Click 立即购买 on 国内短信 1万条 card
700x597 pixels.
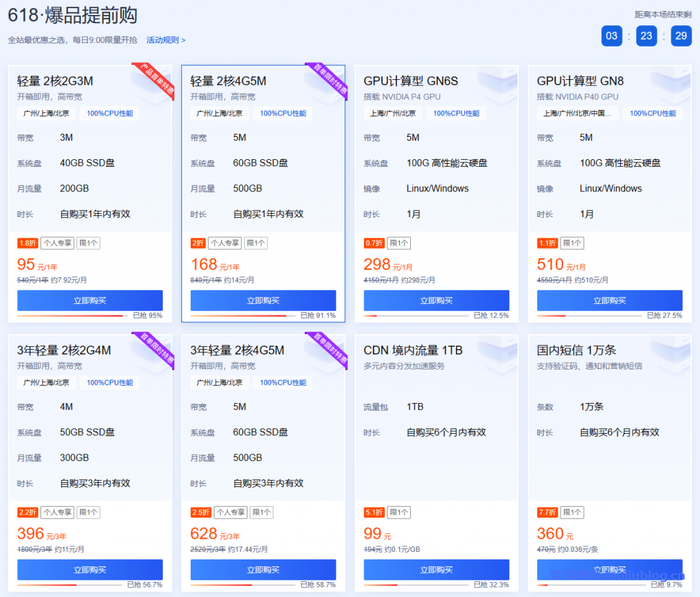(610, 569)
